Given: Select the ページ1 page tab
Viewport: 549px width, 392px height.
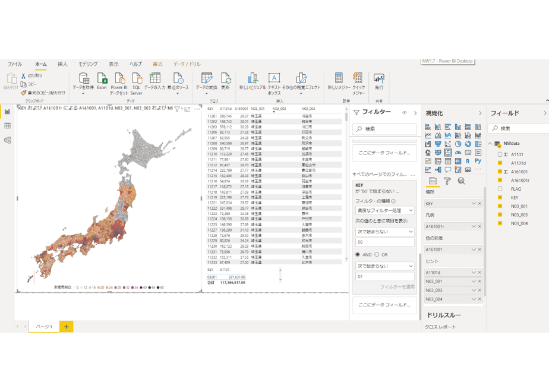Looking at the screenshot, I should pos(44,327).
